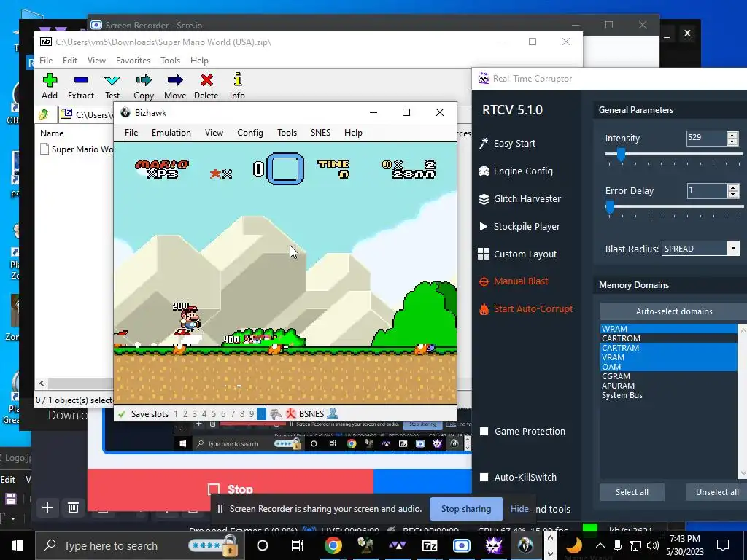This screenshot has width=747, height=560.
Task: Open the notification center icon
Action: point(723,545)
